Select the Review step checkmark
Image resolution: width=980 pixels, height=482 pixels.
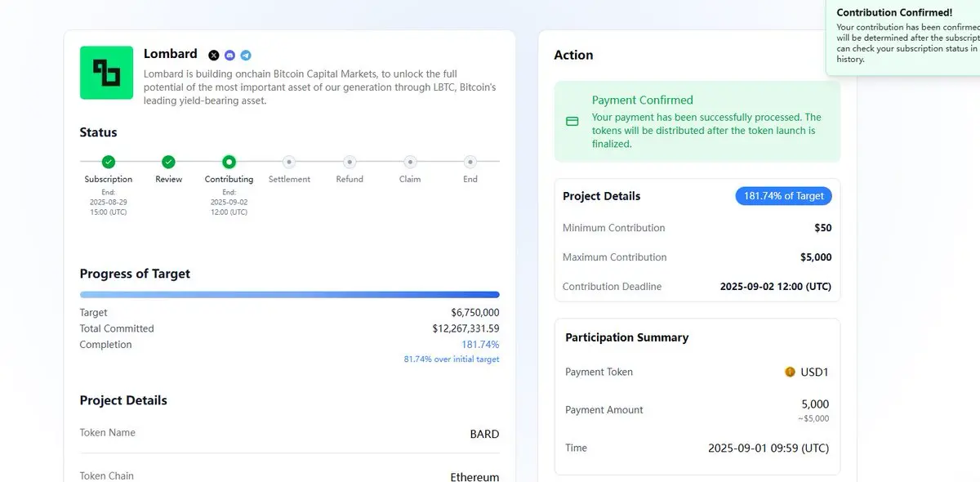[168, 162]
